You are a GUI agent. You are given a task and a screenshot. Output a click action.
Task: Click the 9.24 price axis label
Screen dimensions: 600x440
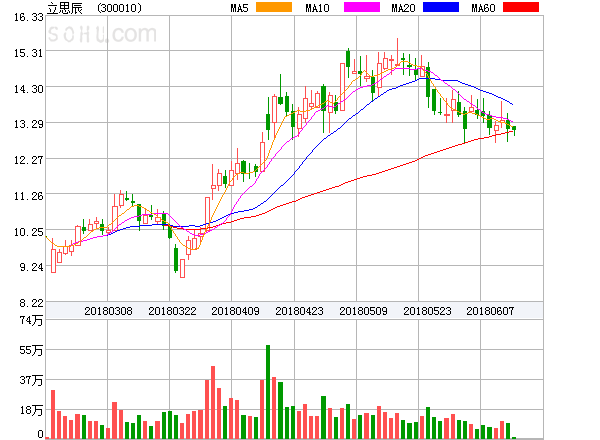tap(31, 267)
